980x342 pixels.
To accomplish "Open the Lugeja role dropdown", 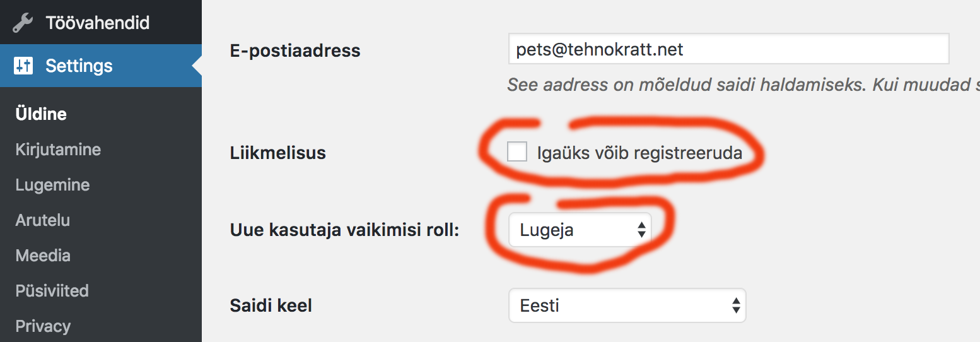I will [x=580, y=230].
